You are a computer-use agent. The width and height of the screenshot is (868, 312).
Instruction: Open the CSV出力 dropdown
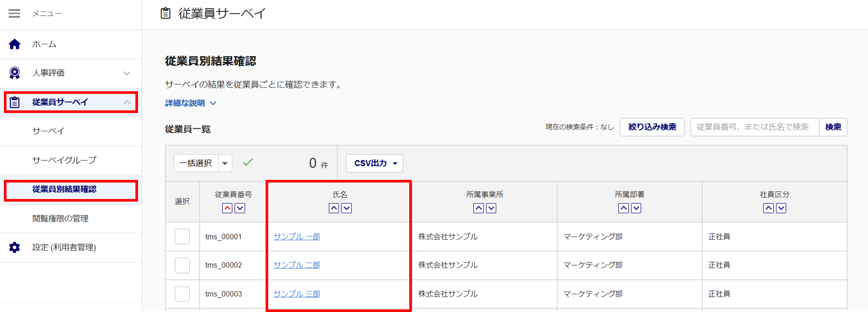pos(375,163)
